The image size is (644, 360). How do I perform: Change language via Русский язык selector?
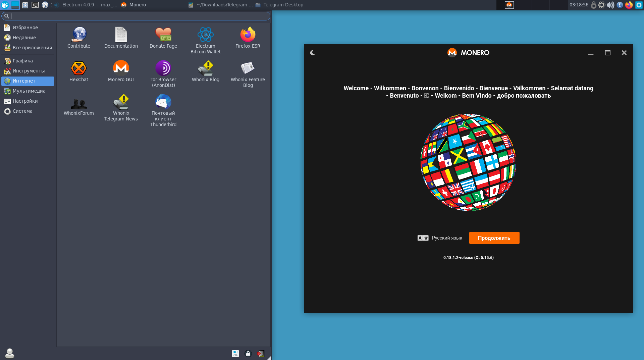pyautogui.click(x=440, y=238)
